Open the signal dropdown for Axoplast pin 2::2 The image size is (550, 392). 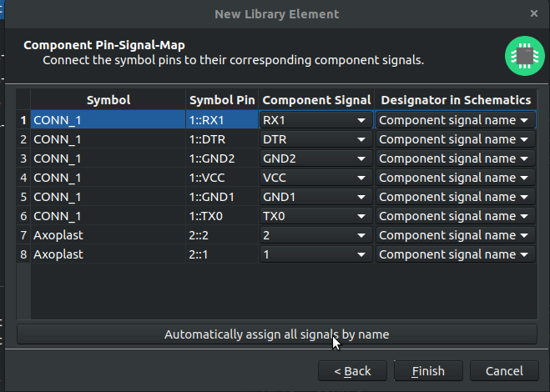coord(315,235)
